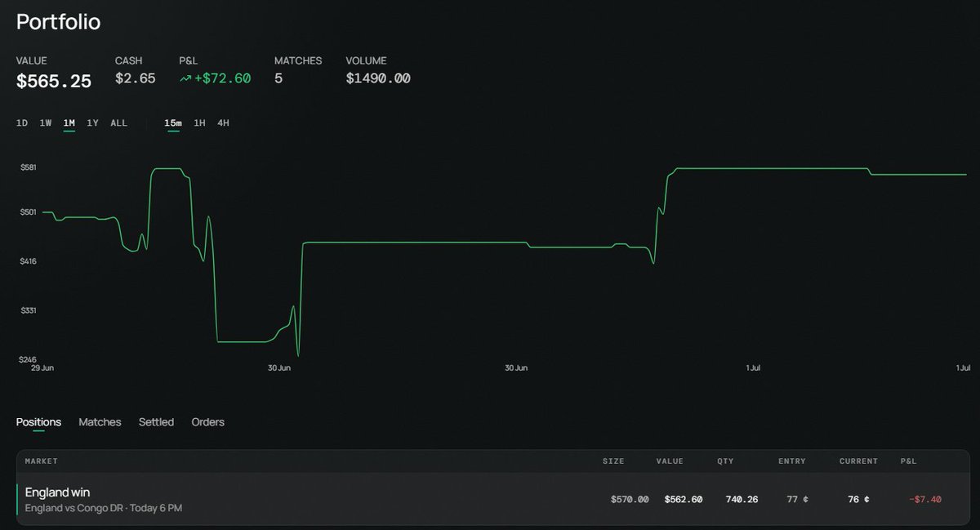
Task: Set chart interval to 1H
Action: coord(199,123)
